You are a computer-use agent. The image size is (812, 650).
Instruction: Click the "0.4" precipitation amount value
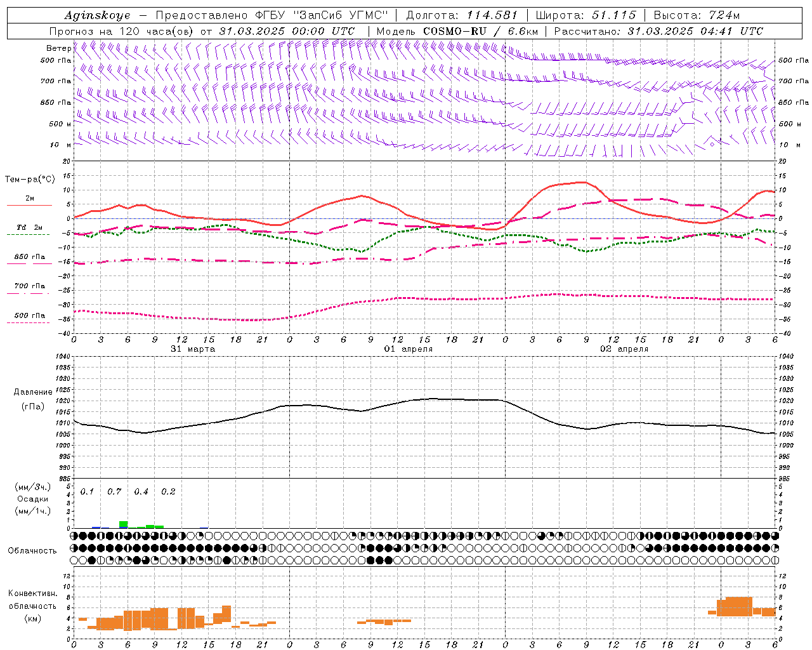[x=141, y=492]
